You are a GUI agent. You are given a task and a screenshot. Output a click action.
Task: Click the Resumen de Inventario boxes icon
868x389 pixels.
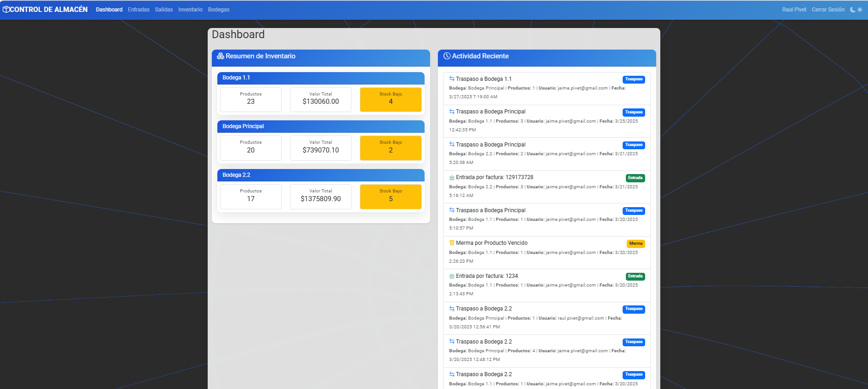(x=221, y=56)
